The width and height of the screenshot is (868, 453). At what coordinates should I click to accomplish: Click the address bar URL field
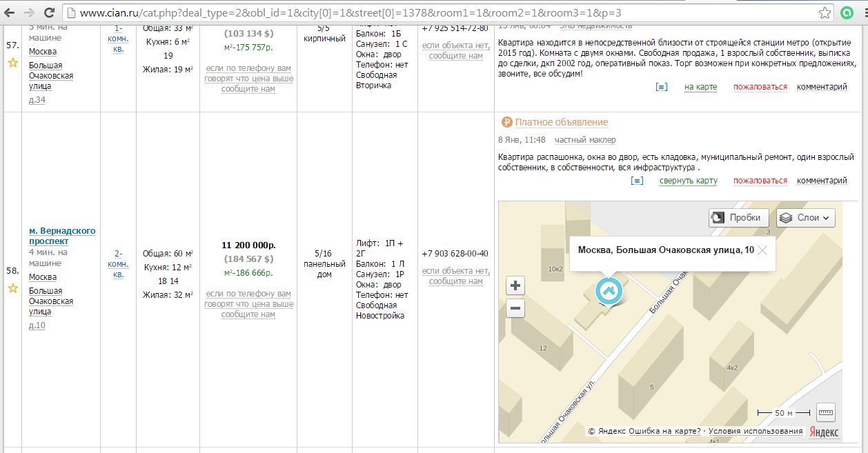pos(442,12)
